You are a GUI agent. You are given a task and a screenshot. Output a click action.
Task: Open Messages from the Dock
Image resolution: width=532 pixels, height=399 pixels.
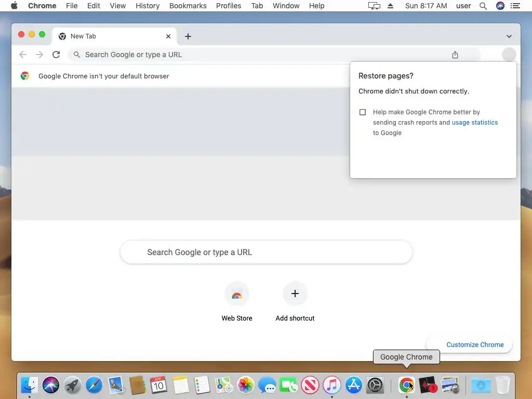pos(267,385)
